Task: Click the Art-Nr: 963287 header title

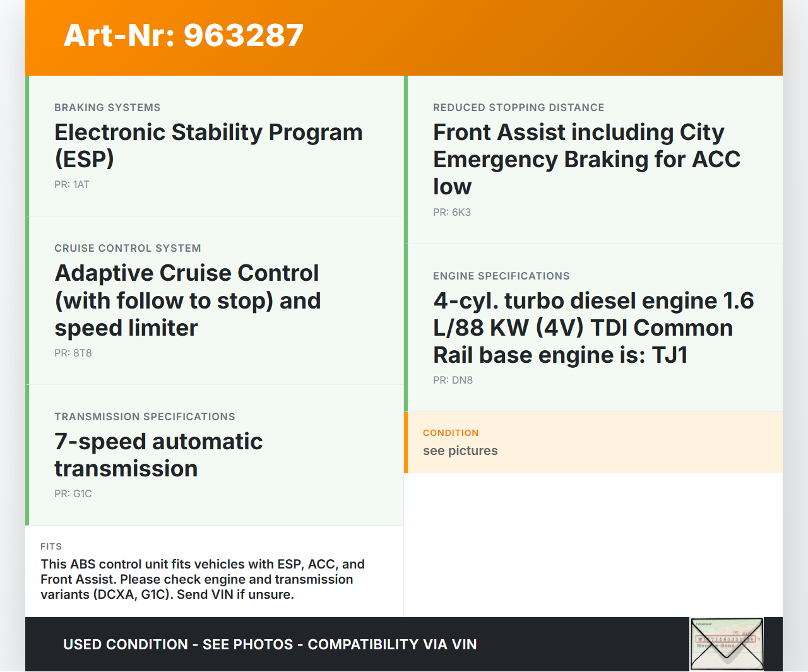Action: pyautogui.click(x=184, y=35)
